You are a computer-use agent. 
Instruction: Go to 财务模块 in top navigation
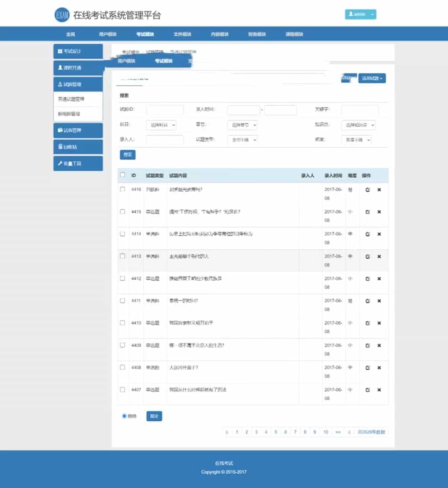click(257, 34)
